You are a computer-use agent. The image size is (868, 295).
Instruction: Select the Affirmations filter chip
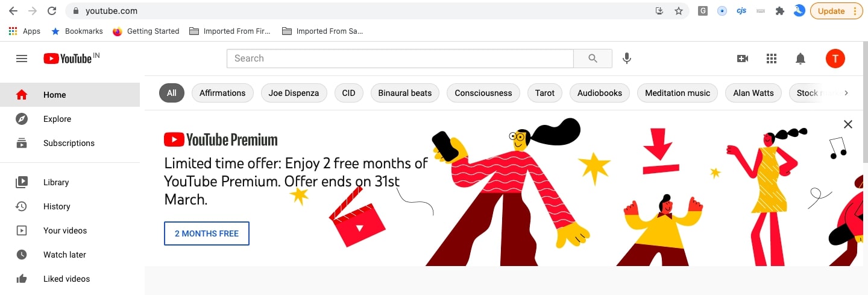point(222,93)
